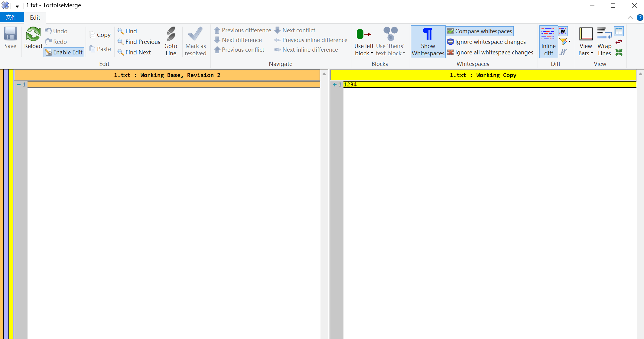The image size is (644, 339).
Task: Click the Goto Line footprints icon
Action: point(171,34)
